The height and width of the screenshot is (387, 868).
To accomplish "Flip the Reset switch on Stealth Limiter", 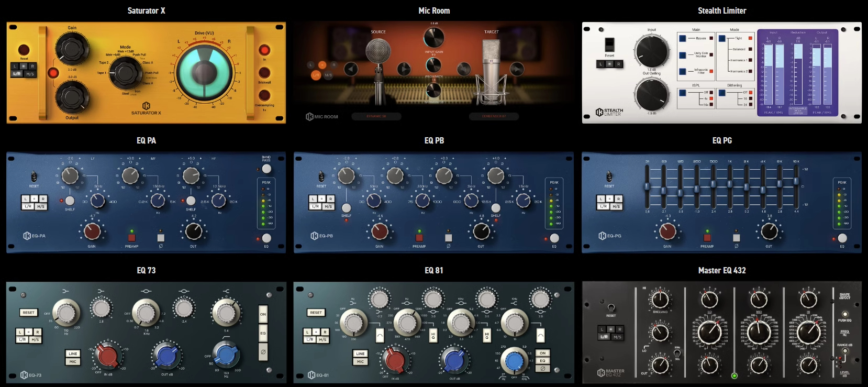I will click(609, 45).
